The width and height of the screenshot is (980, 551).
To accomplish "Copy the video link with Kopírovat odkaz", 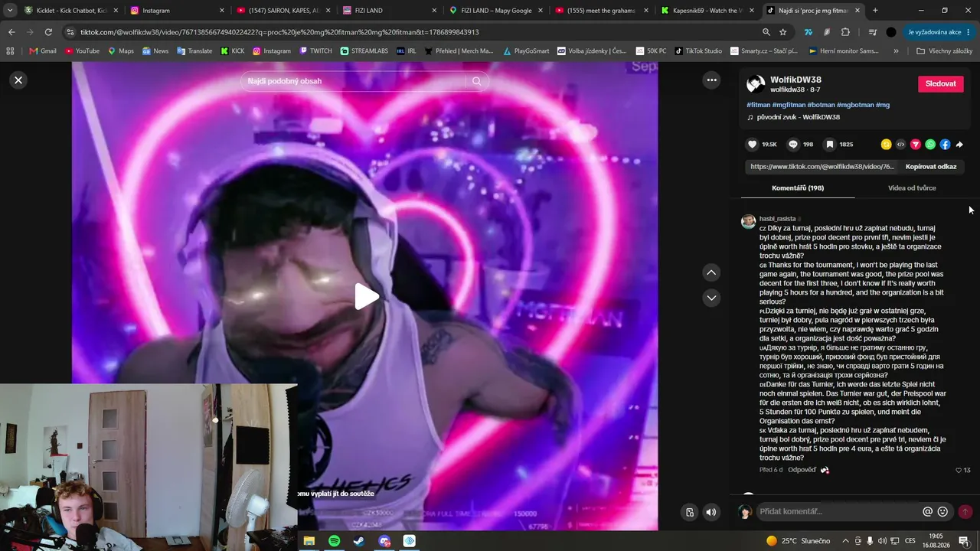I will 930,166.
